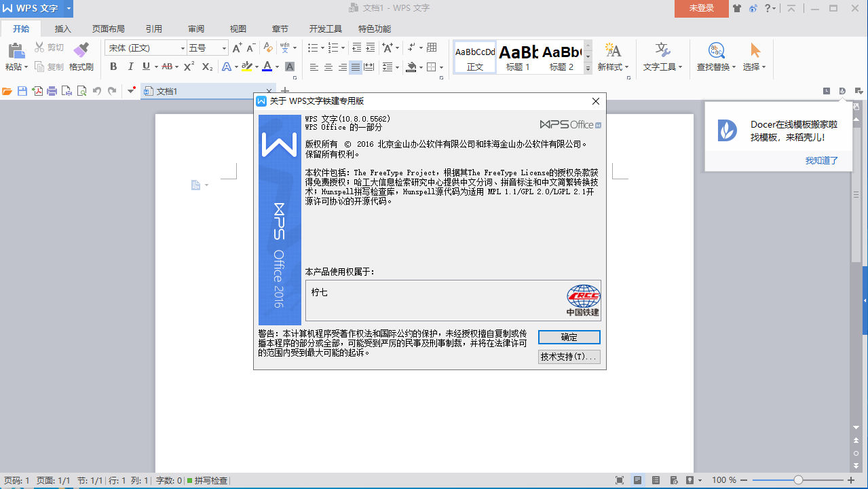Viewport: 868px width, 489px height.
Task: Toggle spell check in status bar
Action: point(207,480)
